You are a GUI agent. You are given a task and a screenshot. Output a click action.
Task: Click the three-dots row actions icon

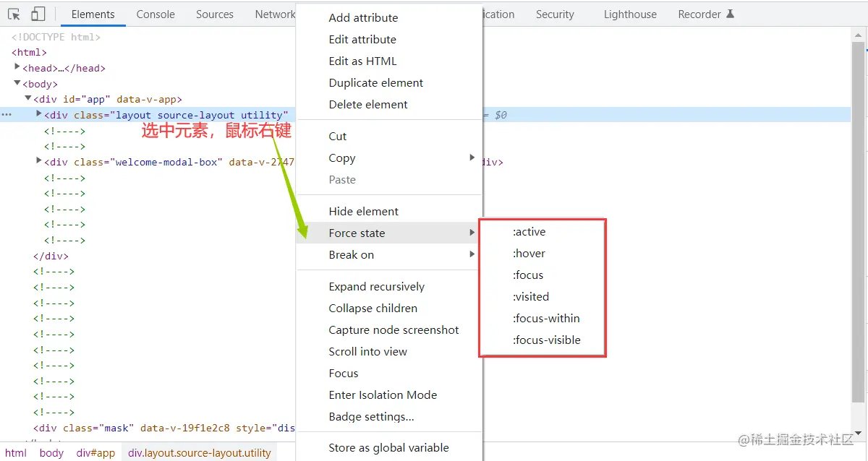tap(6, 115)
